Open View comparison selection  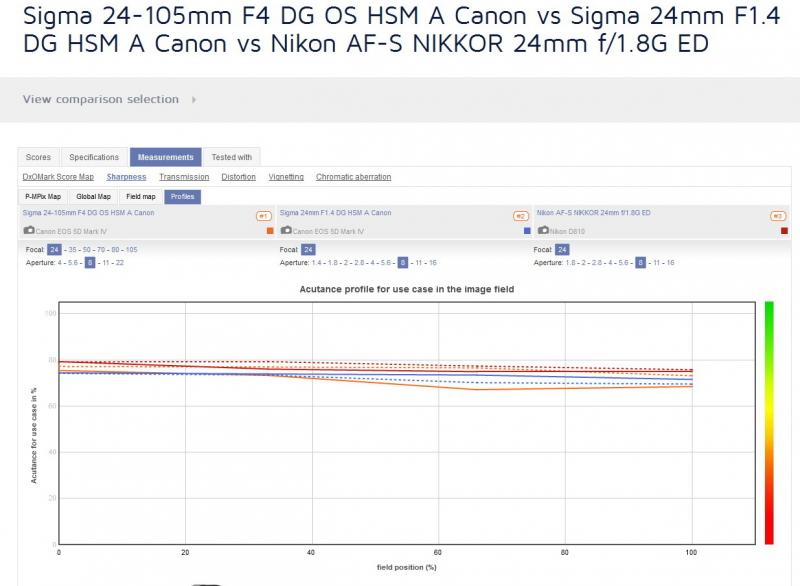101,99
